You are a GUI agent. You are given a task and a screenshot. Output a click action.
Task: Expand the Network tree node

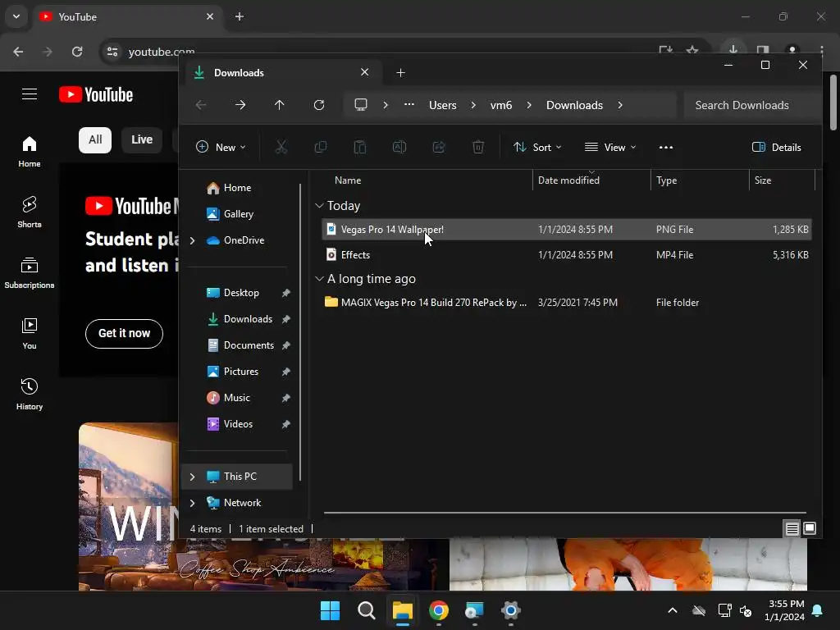(x=192, y=503)
